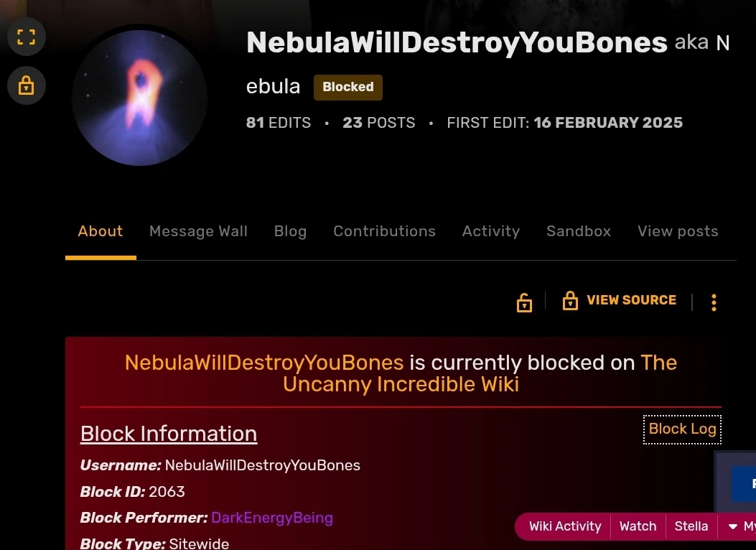This screenshot has width=756, height=550.
Task: Click the fullscreen expand icon
Action: (26, 37)
